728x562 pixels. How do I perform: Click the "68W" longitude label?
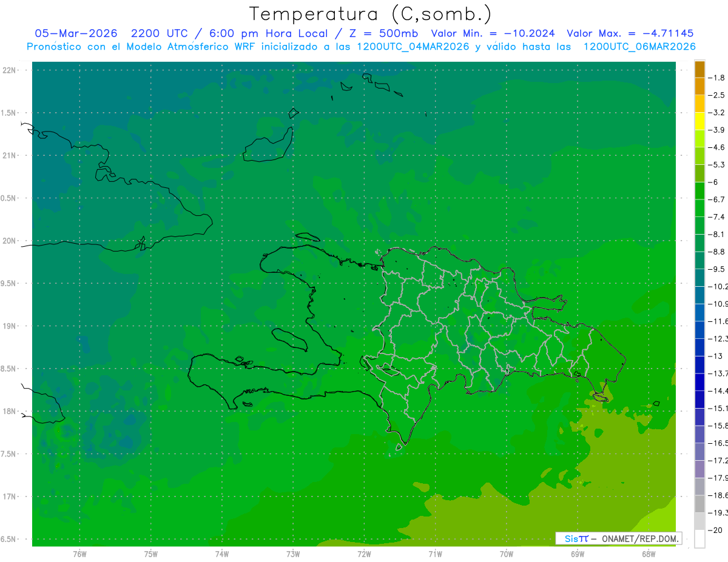coord(649,554)
